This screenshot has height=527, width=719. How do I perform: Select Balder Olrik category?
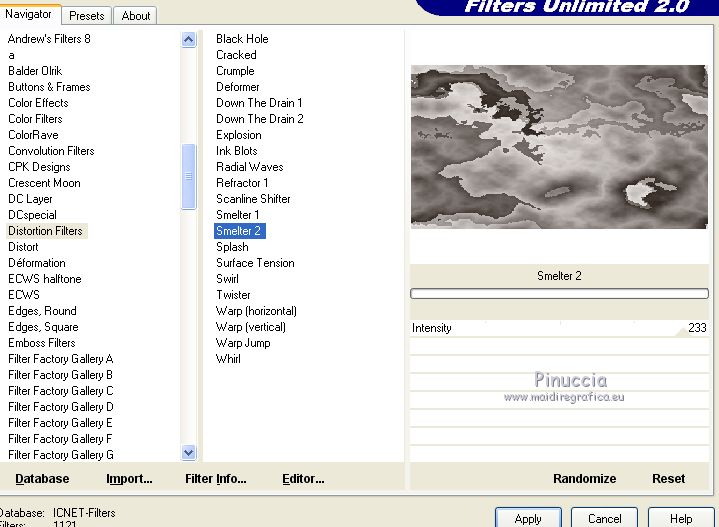[x=35, y=71]
